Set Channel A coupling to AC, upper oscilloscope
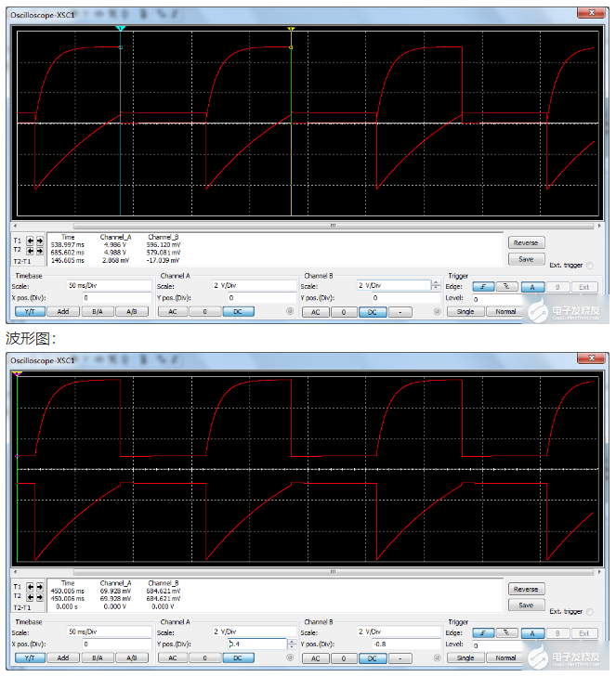616x677 pixels. pos(172,312)
